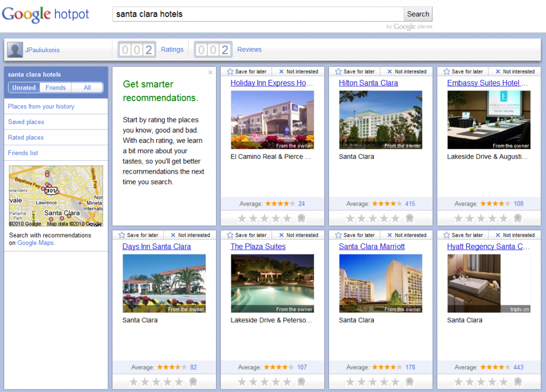This screenshot has height=392, width=546.
Task: Click the Not interested X on Santa Clara Marriott card
Action: [390, 235]
